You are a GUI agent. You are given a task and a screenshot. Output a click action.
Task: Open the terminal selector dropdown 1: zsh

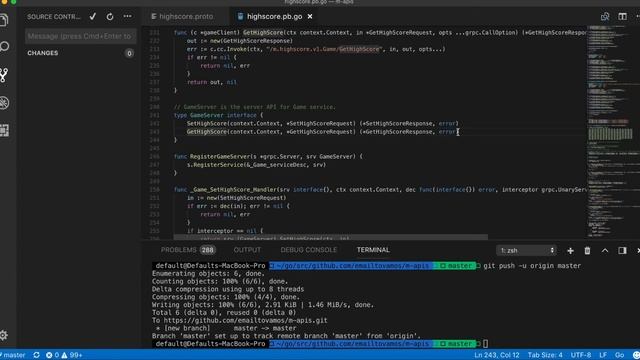(x=527, y=251)
